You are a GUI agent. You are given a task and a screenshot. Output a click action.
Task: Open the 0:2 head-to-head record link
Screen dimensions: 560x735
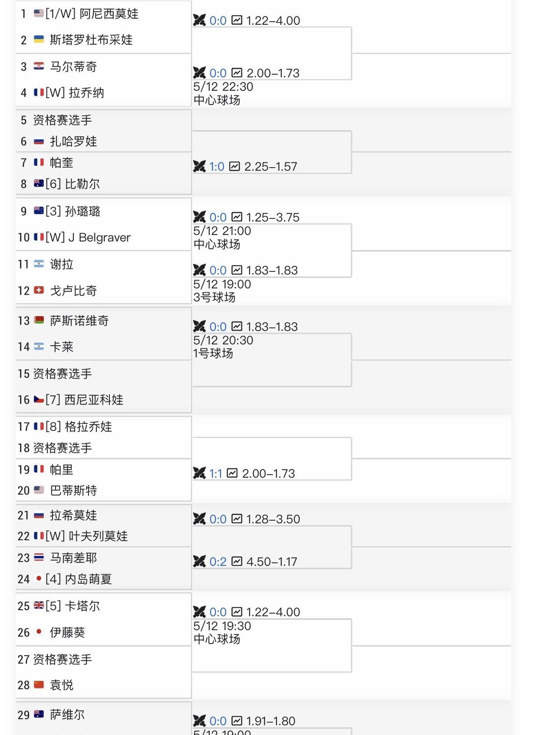click(x=218, y=562)
